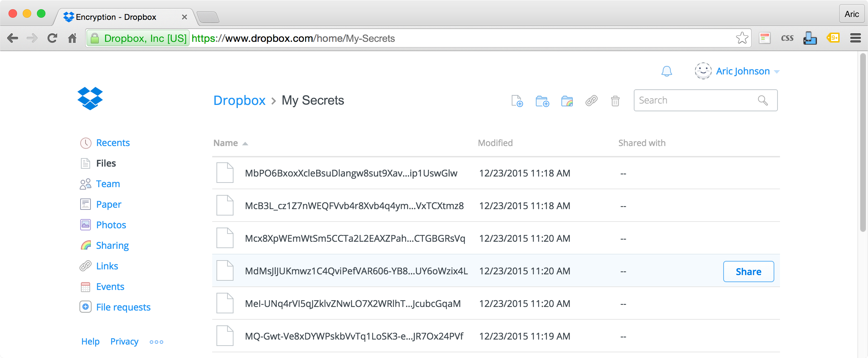Open Recents in the sidebar
Image resolution: width=868 pixels, height=358 pixels.
[112, 143]
